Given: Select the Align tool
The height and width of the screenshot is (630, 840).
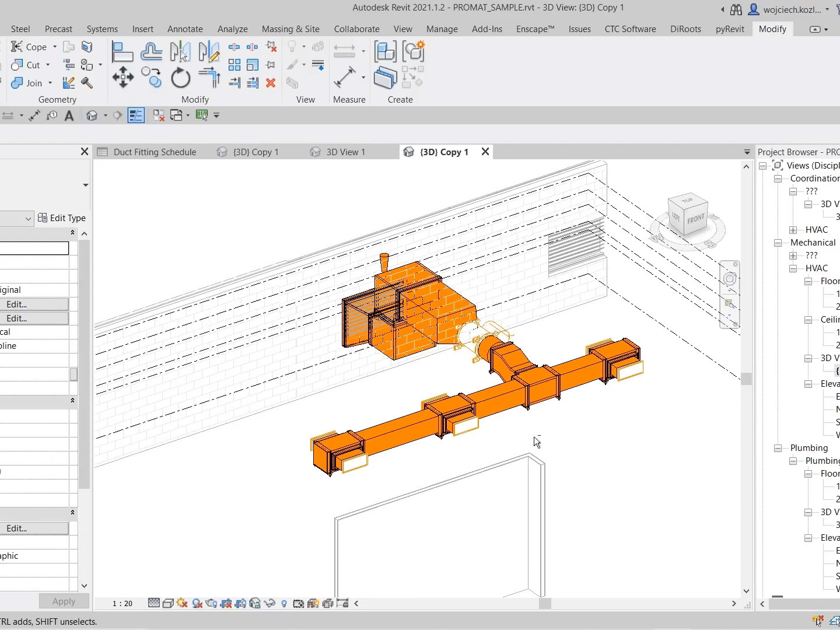Looking at the screenshot, I should pos(122,52).
